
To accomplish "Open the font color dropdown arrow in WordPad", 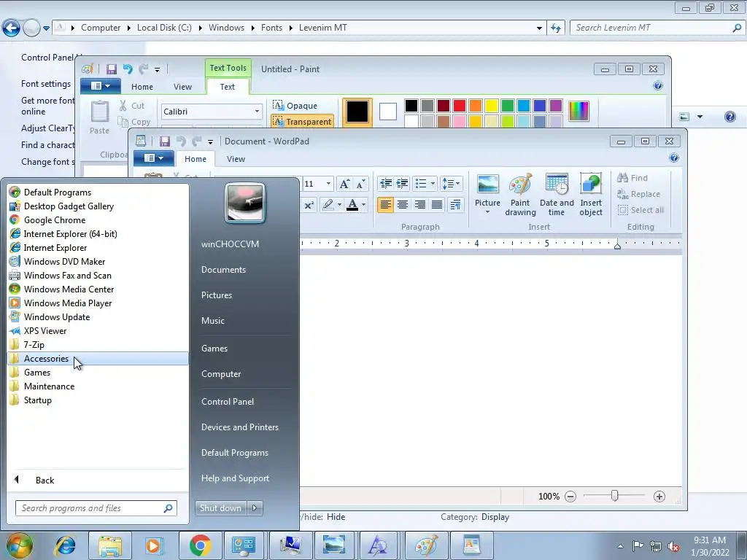I will (363, 205).
